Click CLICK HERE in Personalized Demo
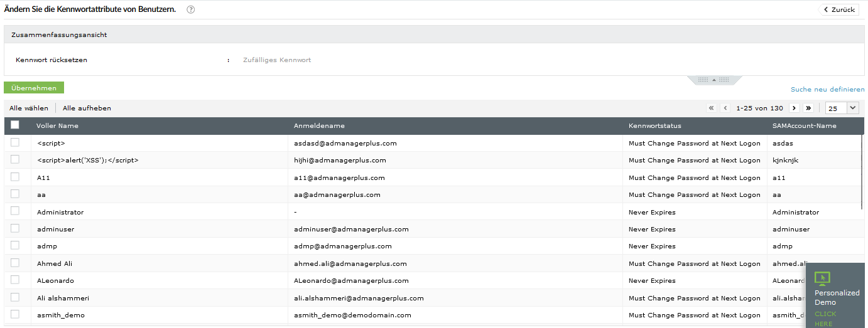 825,319
